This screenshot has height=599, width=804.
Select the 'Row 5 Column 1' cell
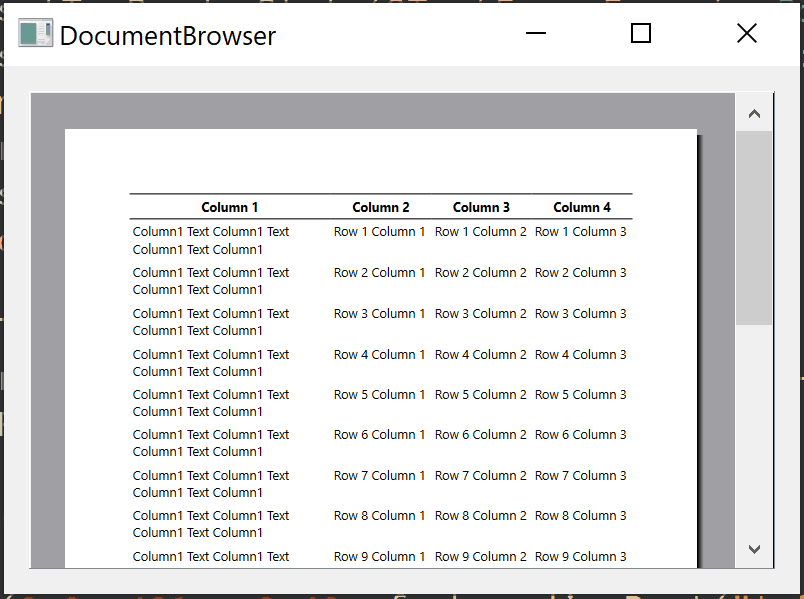tap(379, 395)
